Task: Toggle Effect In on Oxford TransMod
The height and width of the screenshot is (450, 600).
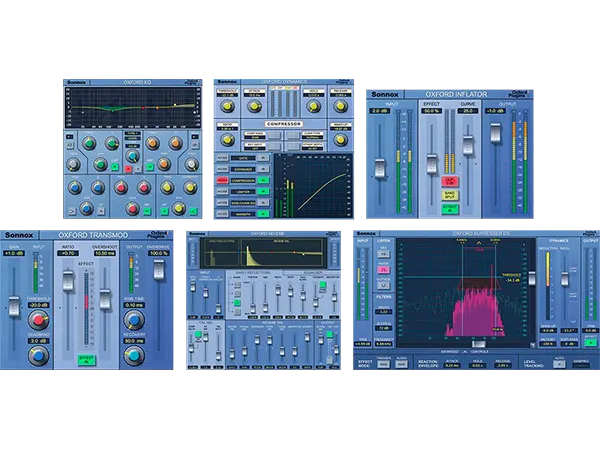Action: (x=86, y=359)
